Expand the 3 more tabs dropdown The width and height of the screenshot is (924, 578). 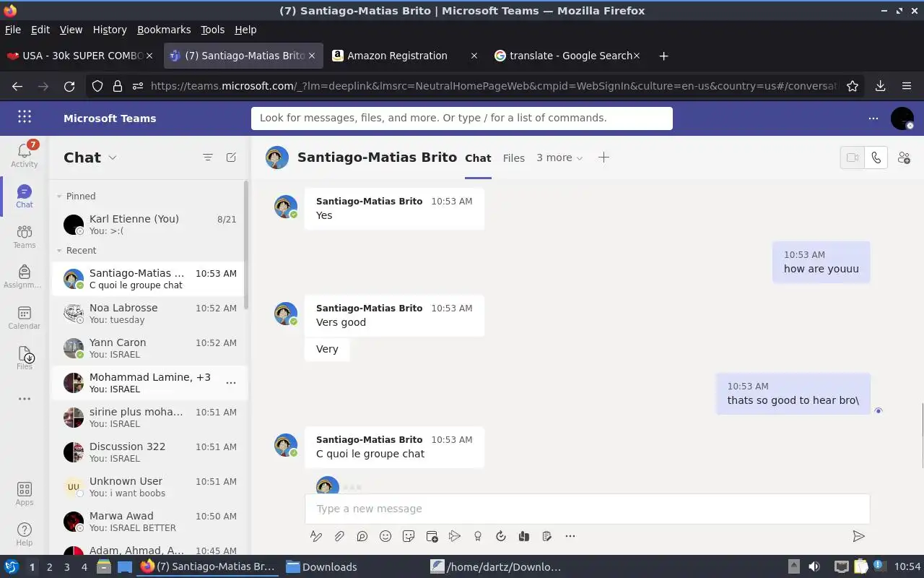pyautogui.click(x=559, y=158)
